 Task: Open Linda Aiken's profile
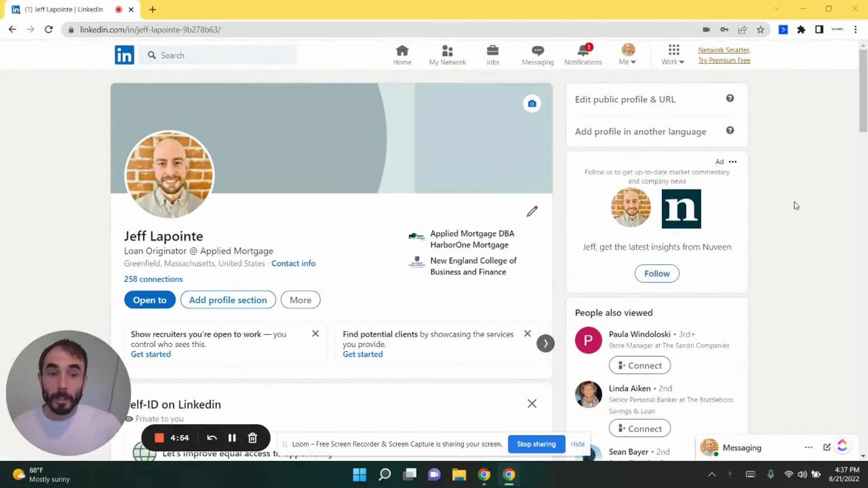coord(629,389)
